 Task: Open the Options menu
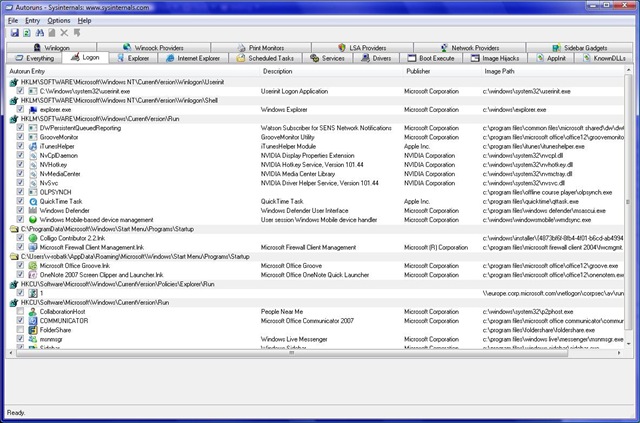pos(59,20)
